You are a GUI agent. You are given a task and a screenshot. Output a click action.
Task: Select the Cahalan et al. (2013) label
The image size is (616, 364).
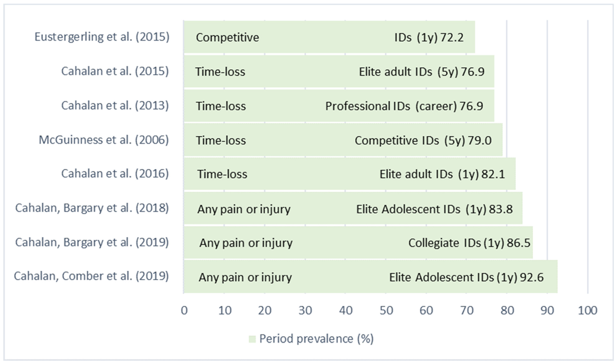[115, 106]
